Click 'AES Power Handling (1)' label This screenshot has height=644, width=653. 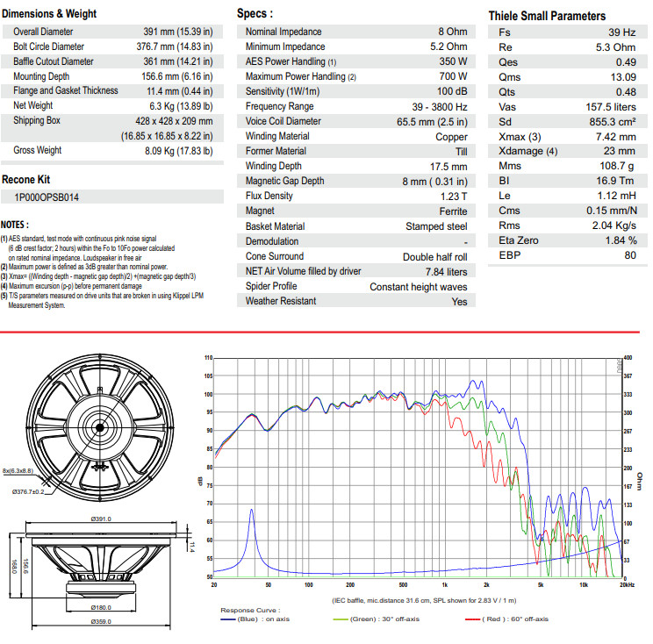(x=291, y=61)
